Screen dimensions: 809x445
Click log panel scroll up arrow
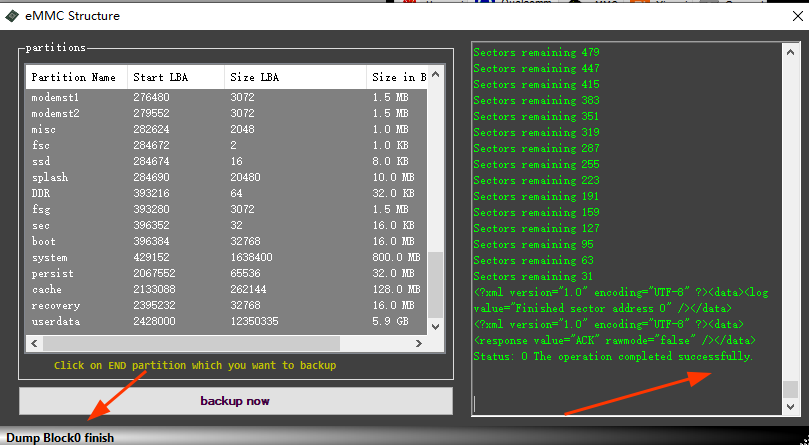click(x=790, y=52)
